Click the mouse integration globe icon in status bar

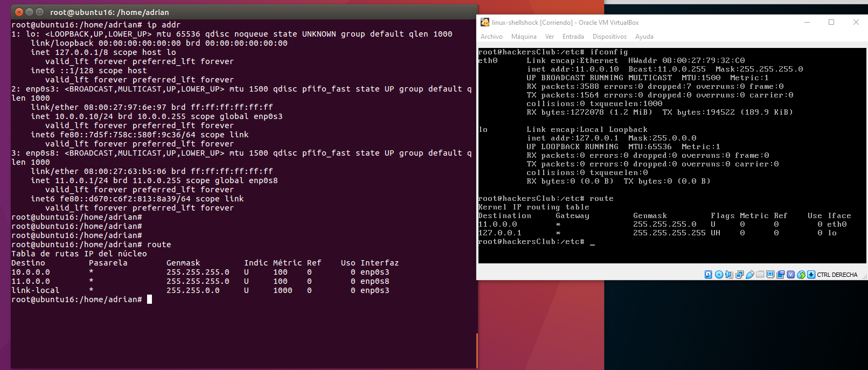pos(801,275)
